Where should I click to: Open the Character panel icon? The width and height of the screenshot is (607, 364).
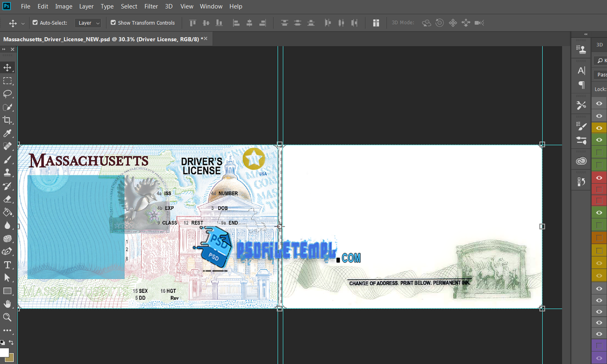[x=581, y=71]
